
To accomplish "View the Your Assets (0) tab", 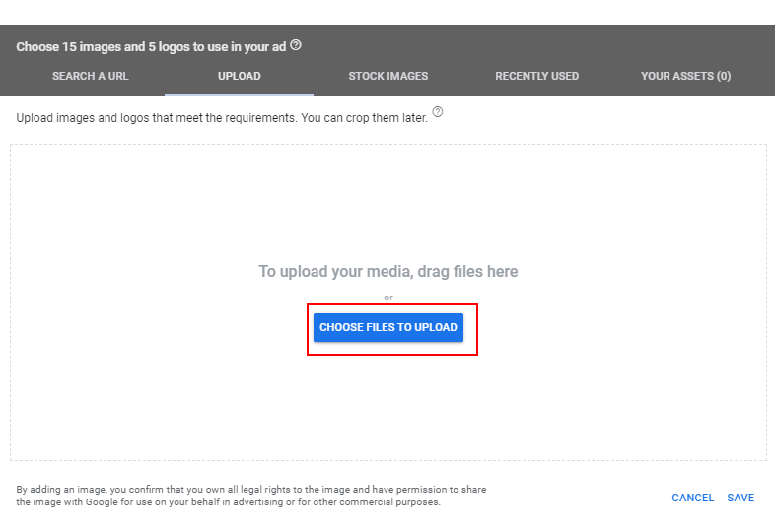I will pyautogui.click(x=685, y=76).
